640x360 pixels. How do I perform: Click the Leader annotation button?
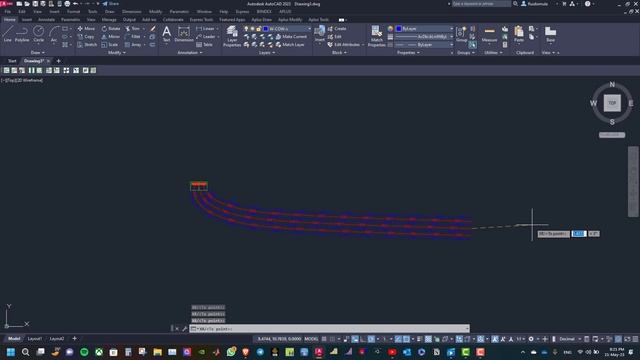pos(206,37)
